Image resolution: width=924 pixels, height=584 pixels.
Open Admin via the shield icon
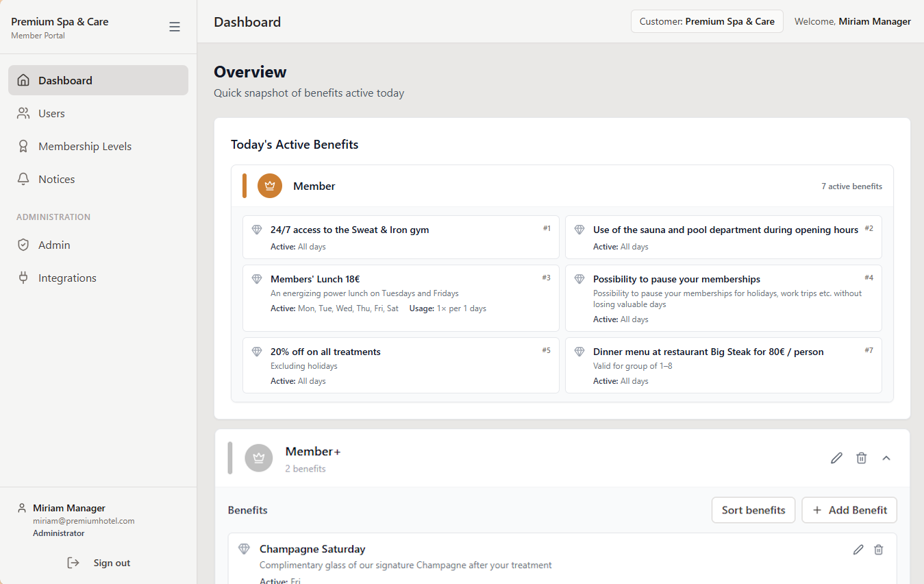click(x=23, y=245)
